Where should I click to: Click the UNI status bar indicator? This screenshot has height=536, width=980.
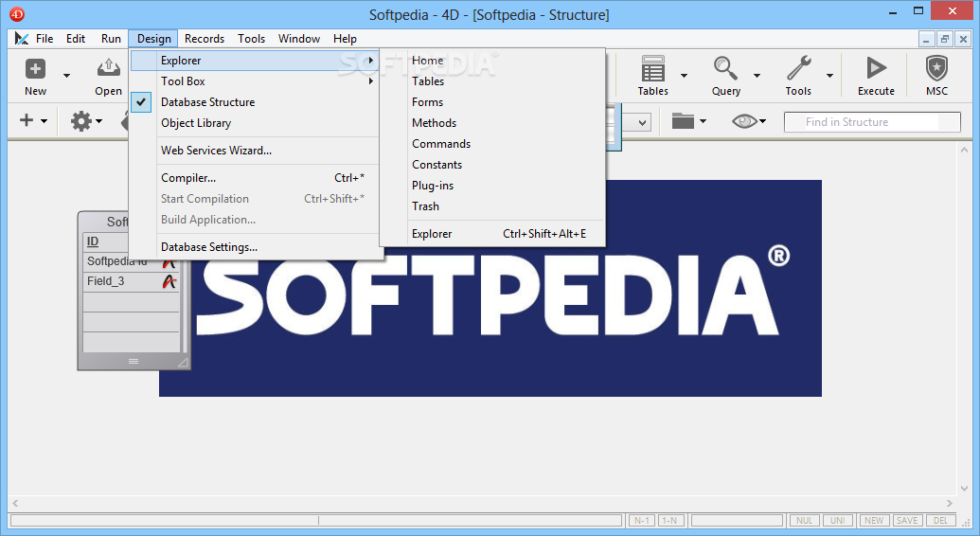tap(838, 520)
